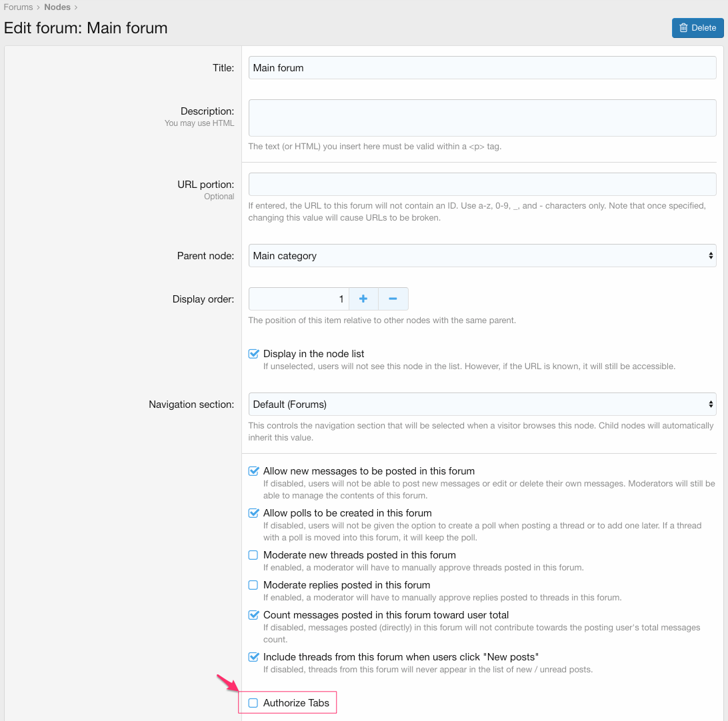Image resolution: width=728 pixels, height=721 pixels.
Task: Uncheck Display in the node list
Action: pyautogui.click(x=253, y=354)
